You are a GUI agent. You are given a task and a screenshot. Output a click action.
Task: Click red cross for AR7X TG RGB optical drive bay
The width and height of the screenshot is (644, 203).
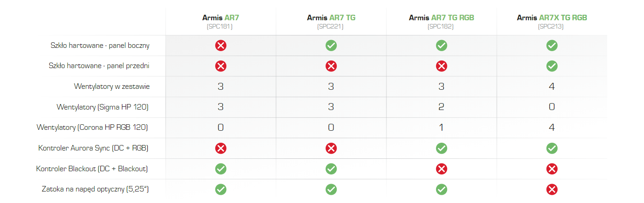click(x=552, y=189)
